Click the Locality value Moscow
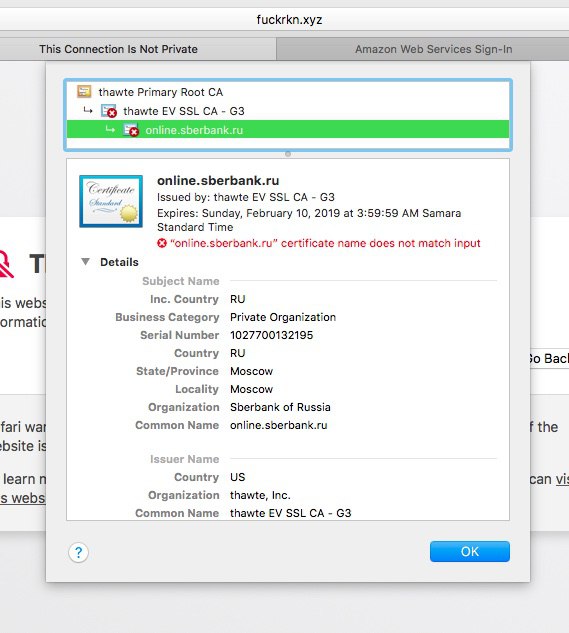Screen dimensions: 569x633 click(x=251, y=389)
